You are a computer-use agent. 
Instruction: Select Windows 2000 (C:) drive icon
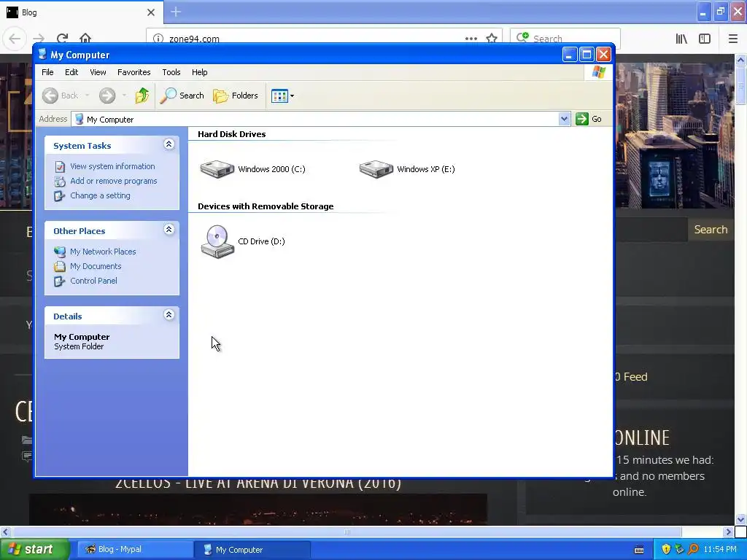217,169
